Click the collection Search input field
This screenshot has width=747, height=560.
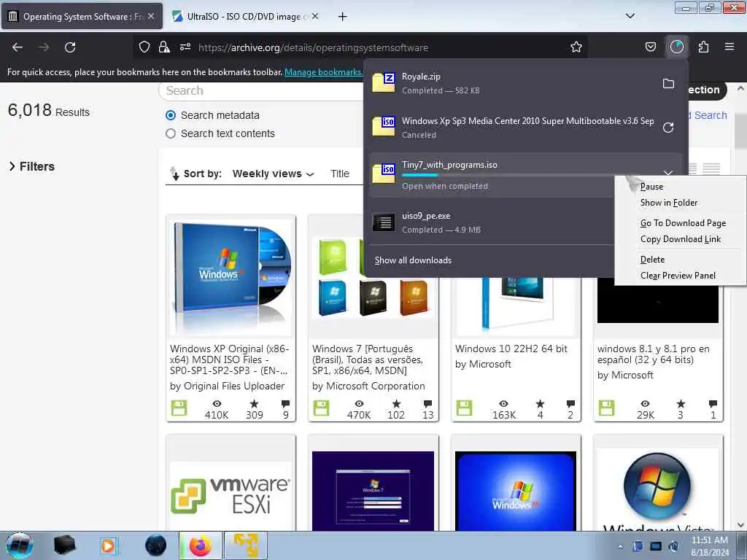point(262,90)
